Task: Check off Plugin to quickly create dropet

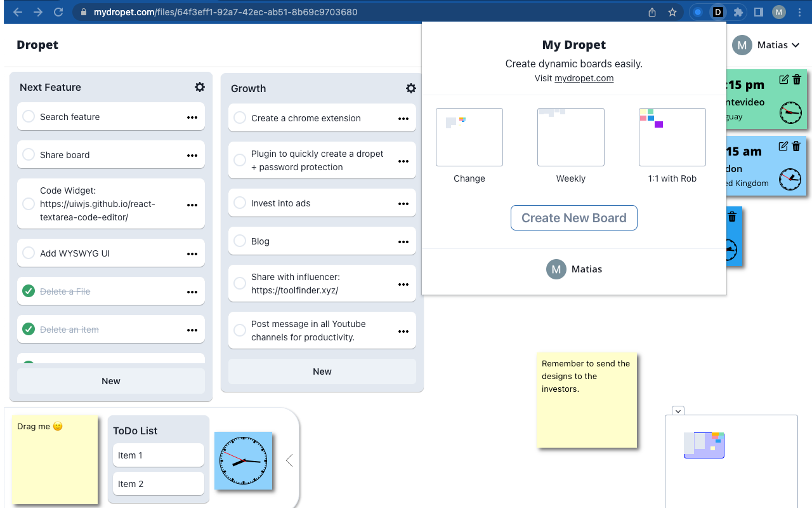Action: (240, 161)
